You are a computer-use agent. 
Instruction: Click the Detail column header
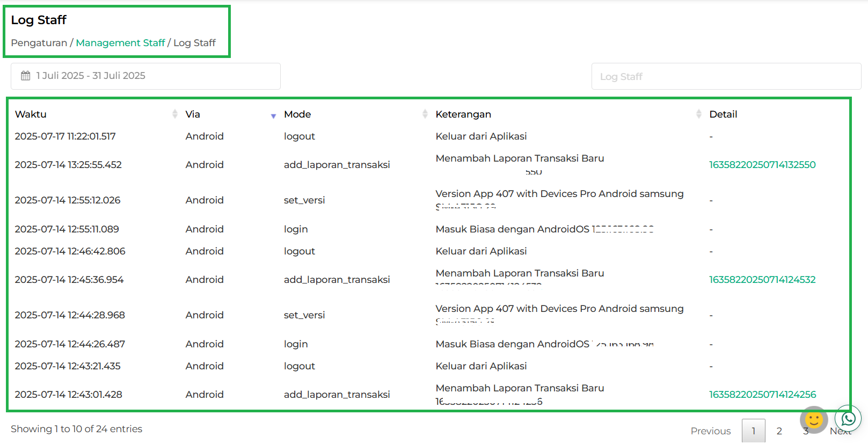(x=723, y=114)
